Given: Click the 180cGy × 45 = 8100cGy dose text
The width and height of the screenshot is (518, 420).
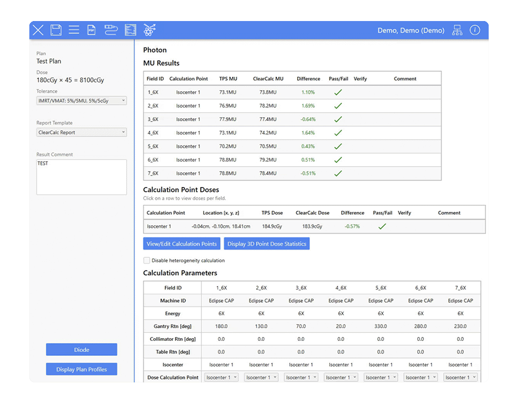Looking at the screenshot, I should [70, 80].
